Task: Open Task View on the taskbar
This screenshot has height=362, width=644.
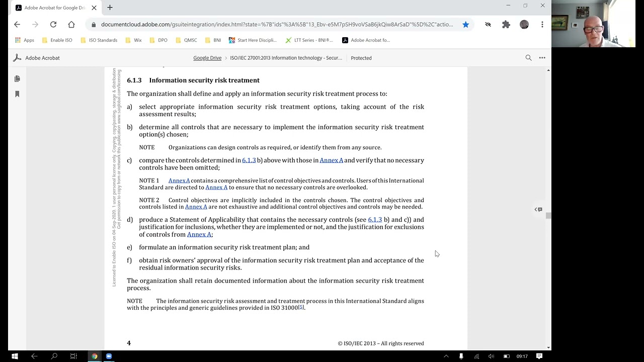Action: tap(73, 356)
